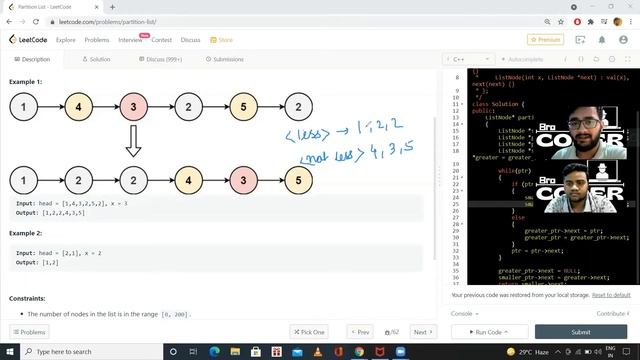Click the Premium button

pos(545,40)
